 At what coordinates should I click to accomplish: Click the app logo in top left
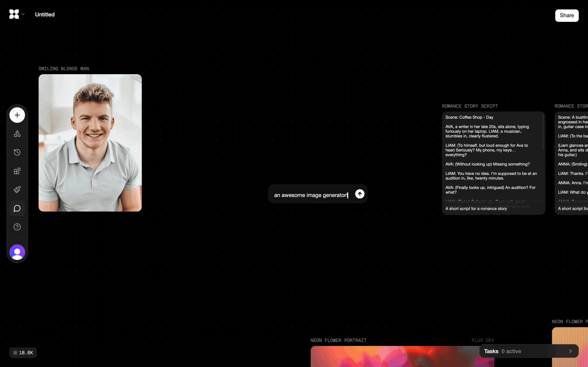click(x=14, y=14)
